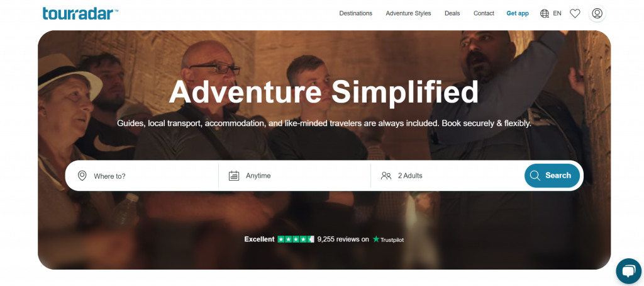644x286 pixels.
Task: Open the wishlist heart icon
Action: [x=575, y=14]
